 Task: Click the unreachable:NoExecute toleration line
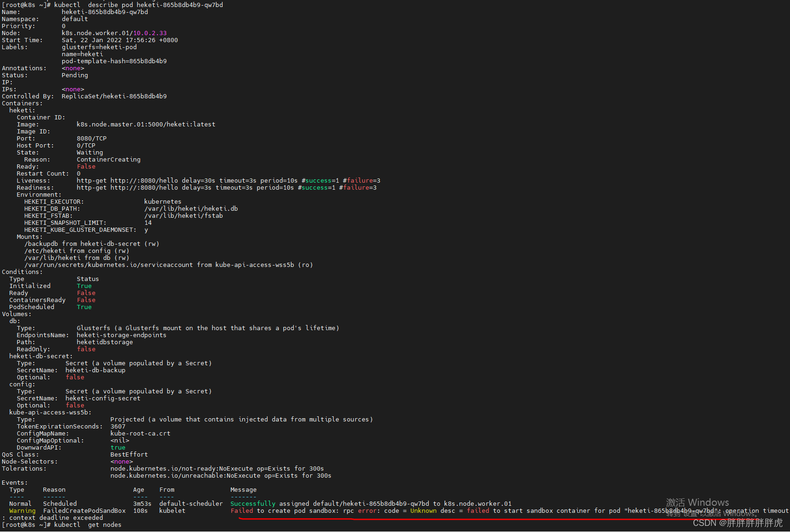(221, 476)
